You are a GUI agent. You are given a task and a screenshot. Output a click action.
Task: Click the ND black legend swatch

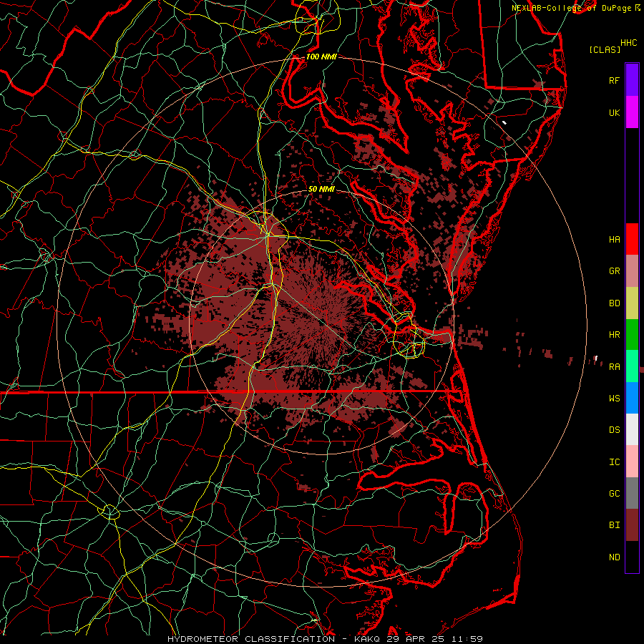tap(632, 557)
